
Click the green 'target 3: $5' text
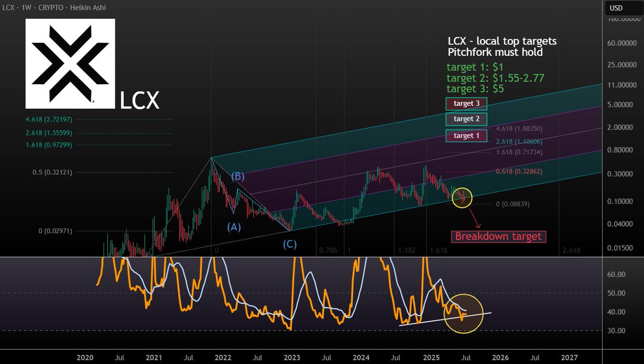click(x=475, y=89)
